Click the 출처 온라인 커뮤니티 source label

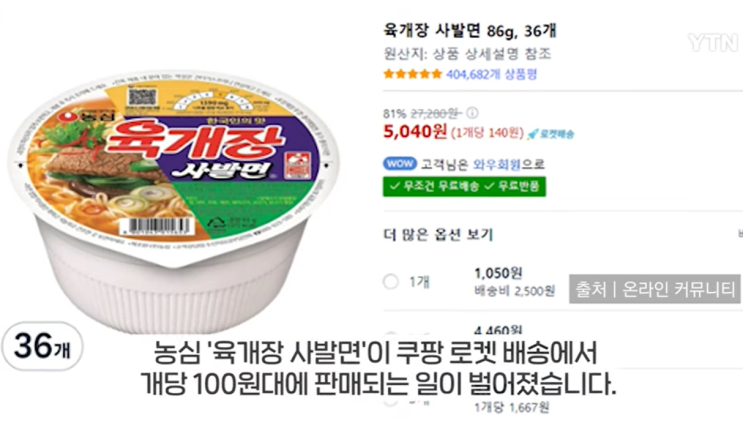[x=654, y=289]
